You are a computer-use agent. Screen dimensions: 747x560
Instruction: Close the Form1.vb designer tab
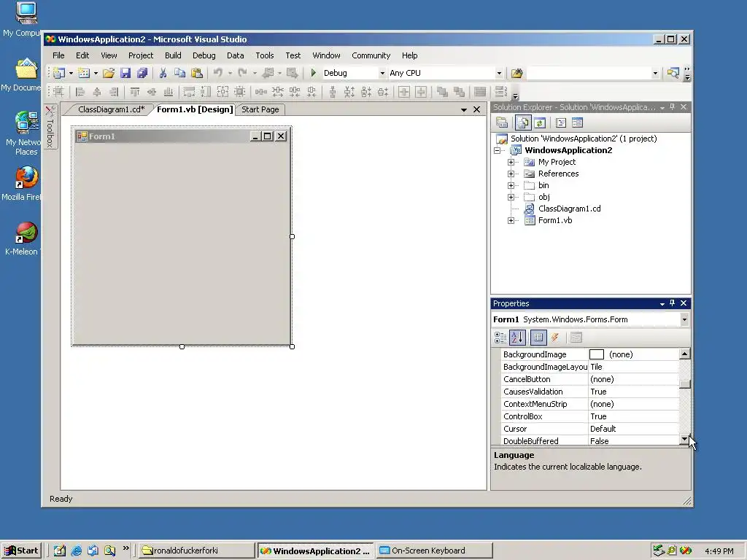tap(476, 109)
